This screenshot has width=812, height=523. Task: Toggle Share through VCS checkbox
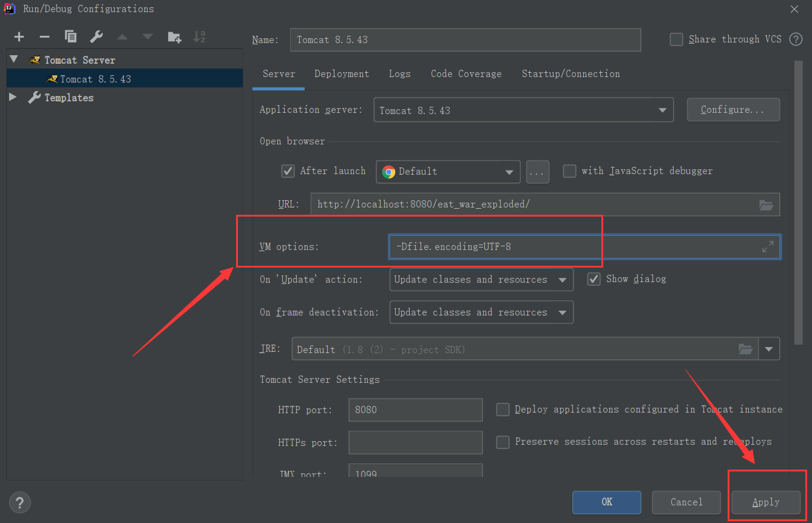pos(676,39)
